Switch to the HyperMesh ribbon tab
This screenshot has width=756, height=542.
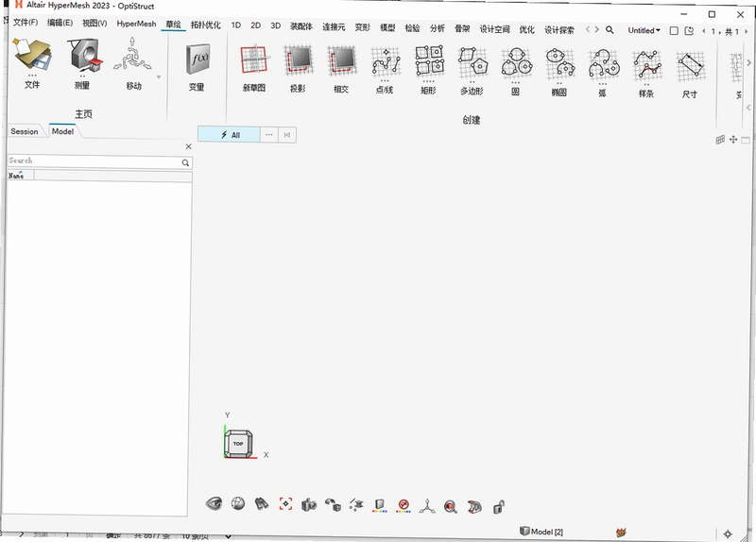(x=136, y=24)
